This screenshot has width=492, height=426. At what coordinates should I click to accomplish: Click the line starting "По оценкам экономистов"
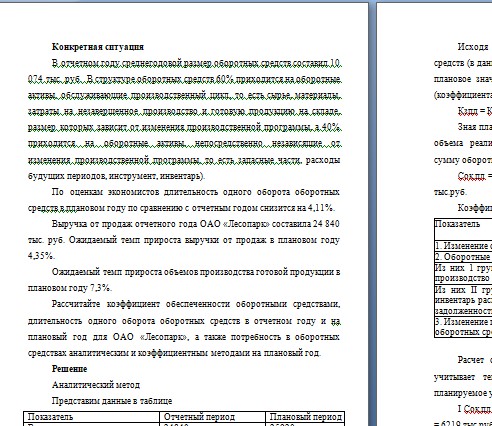[x=196, y=192]
